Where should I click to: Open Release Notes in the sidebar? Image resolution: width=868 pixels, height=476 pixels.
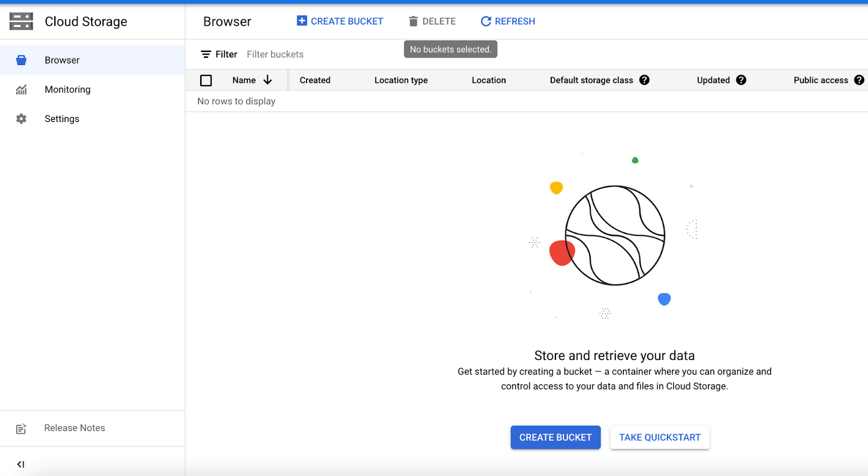coord(92,428)
